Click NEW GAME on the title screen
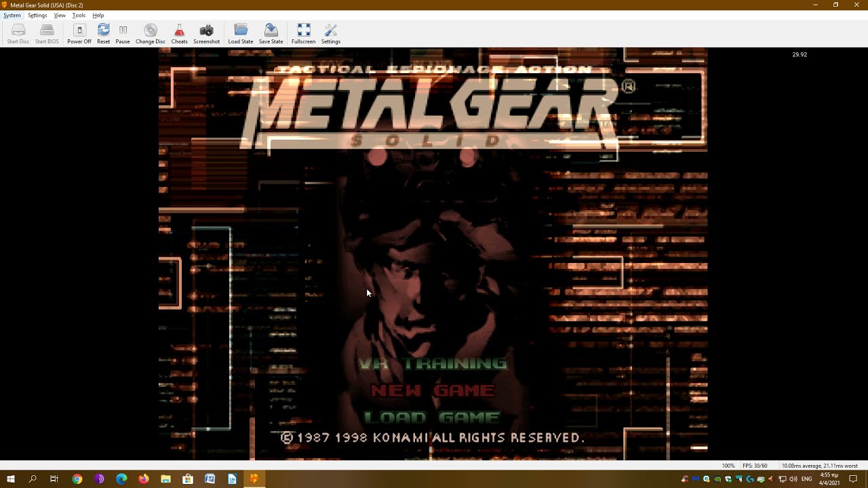 433,390
